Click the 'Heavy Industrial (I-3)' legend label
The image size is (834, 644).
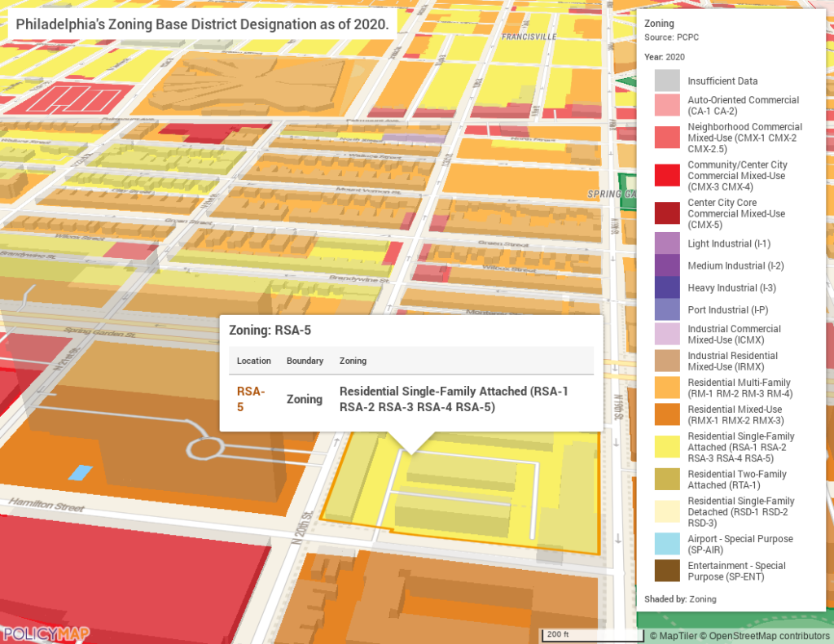tap(731, 287)
